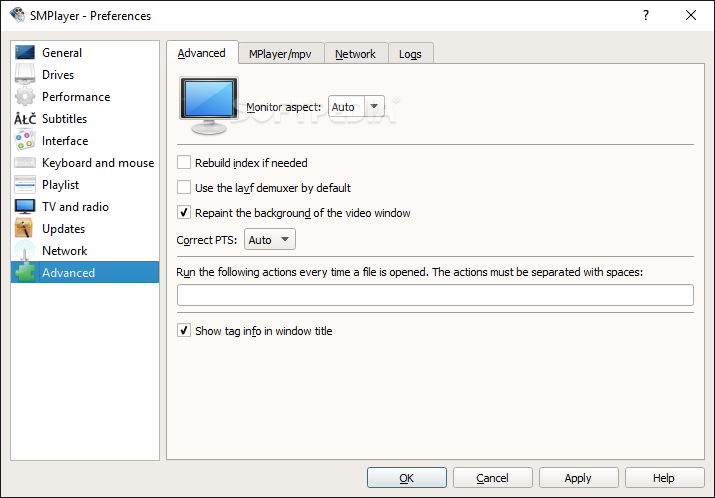Focus the actions on file open text field
Image resolution: width=715 pixels, height=498 pixels.
tap(435, 295)
